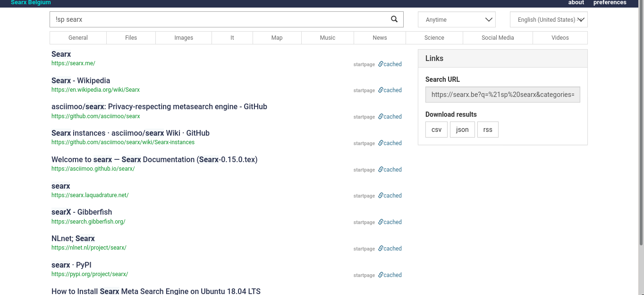Click the magnifying glass search icon
This screenshot has height=295, width=644.
(394, 19)
